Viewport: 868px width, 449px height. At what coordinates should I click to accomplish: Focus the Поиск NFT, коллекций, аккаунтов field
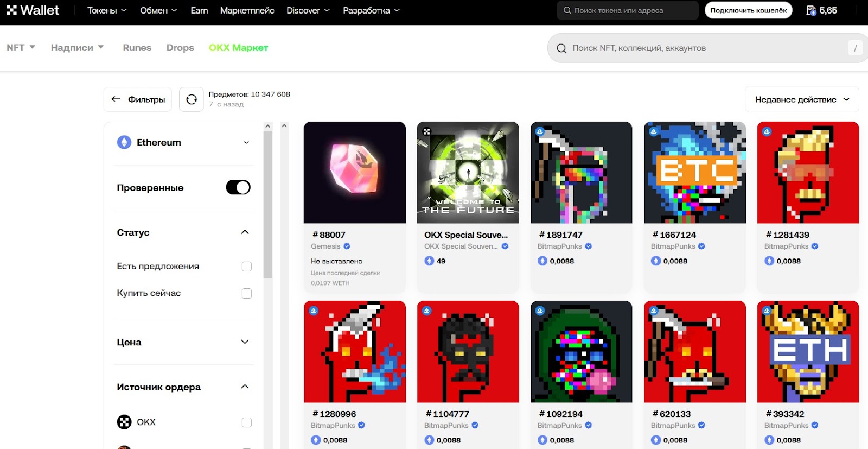pos(707,48)
